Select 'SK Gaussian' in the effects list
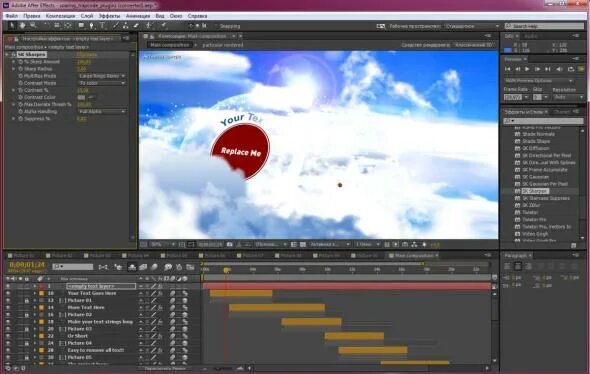This screenshot has height=374, width=590. [535, 177]
